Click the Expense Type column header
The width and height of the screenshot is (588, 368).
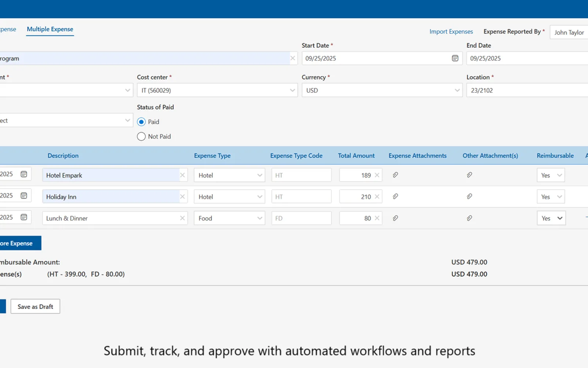(212, 156)
